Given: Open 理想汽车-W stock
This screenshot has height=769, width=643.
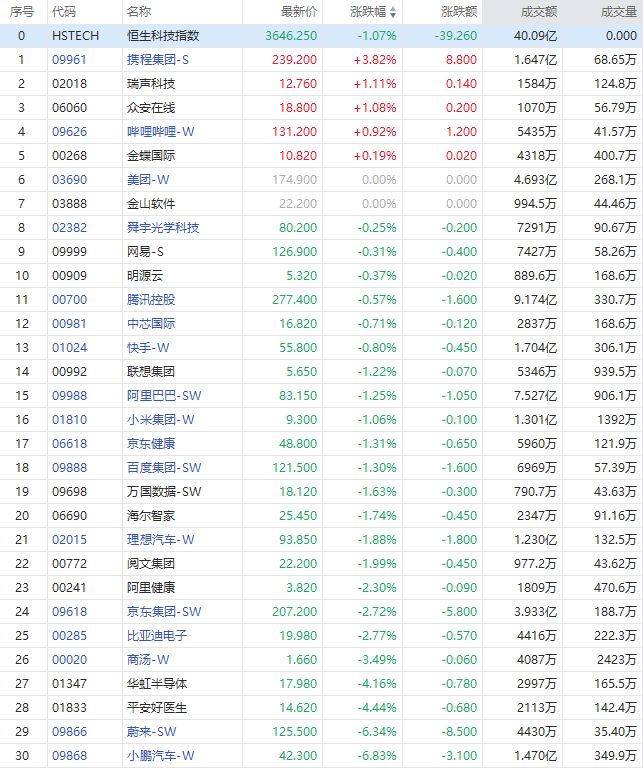Looking at the screenshot, I should (x=161, y=540).
